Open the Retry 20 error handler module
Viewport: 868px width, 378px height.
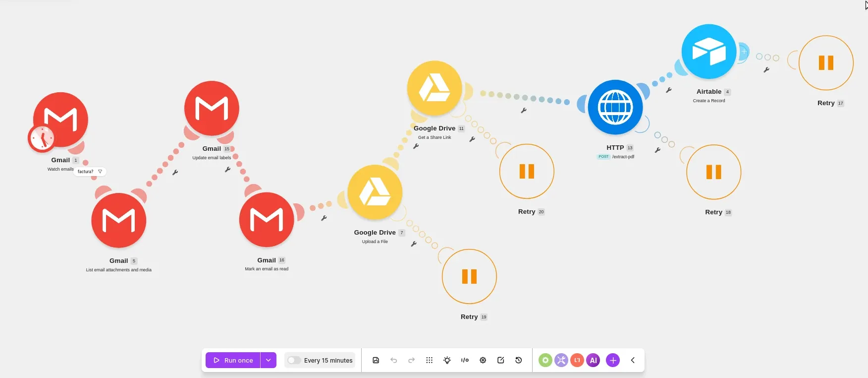click(x=527, y=171)
